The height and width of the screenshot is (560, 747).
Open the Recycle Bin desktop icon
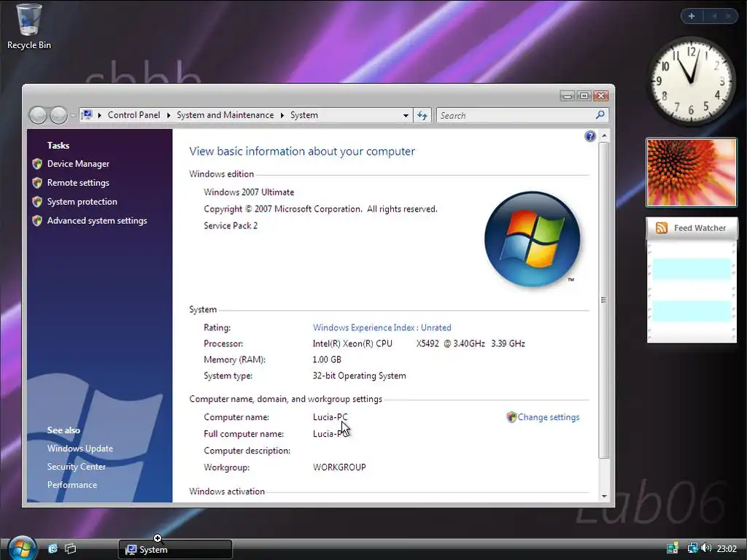click(x=28, y=26)
